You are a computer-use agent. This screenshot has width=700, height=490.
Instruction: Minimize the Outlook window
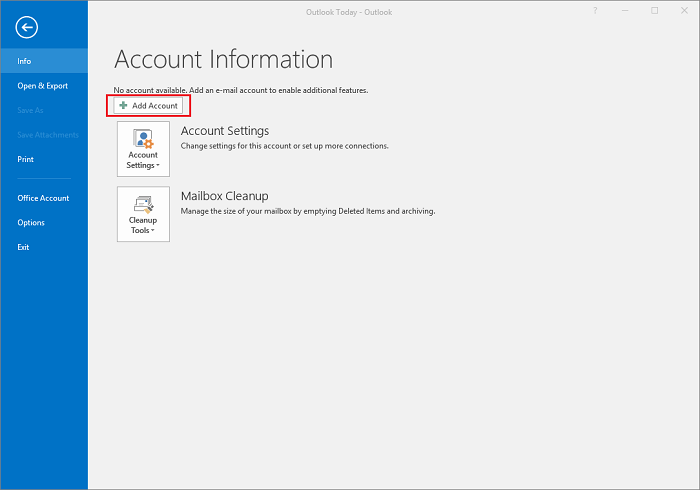[625, 11]
